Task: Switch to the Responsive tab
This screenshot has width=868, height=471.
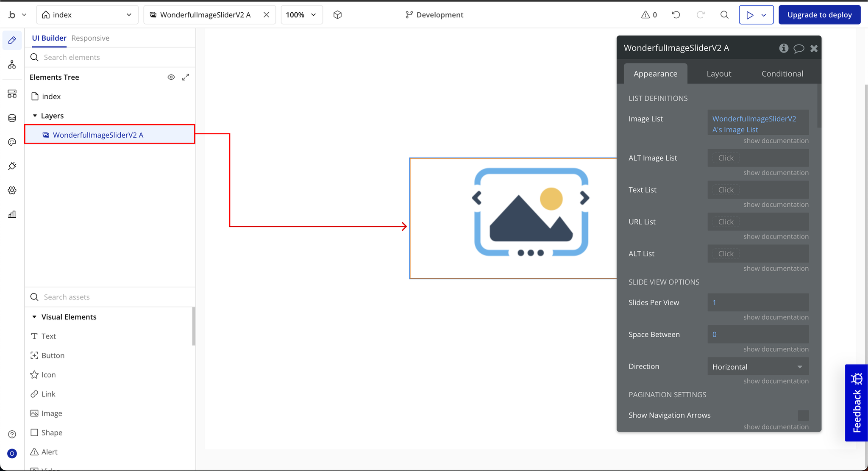Action: 90,38
